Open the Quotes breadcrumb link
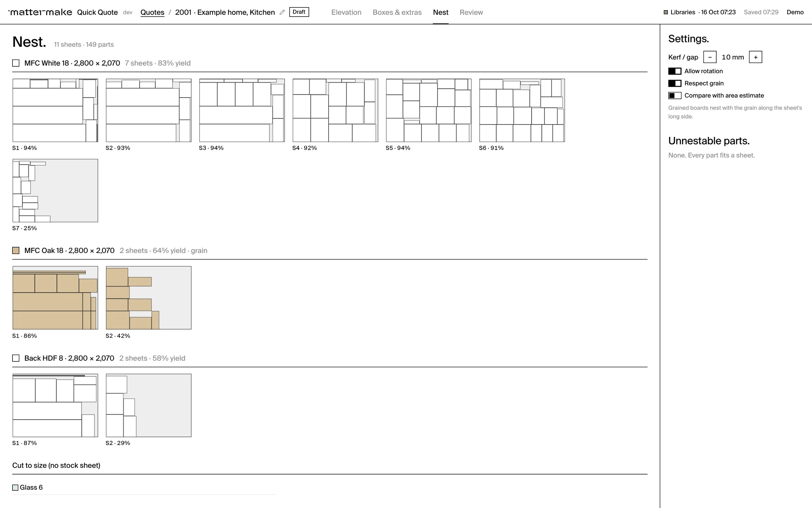The width and height of the screenshot is (812, 508). (152, 12)
